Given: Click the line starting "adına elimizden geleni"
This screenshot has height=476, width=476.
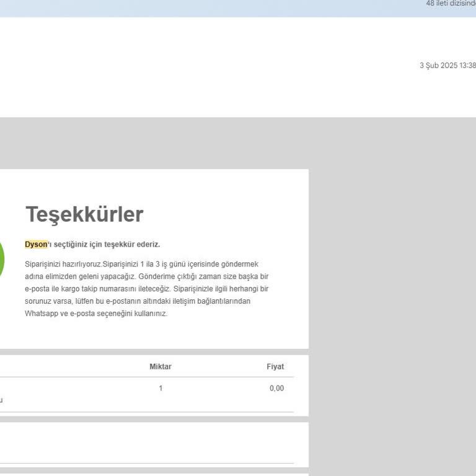Looking at the screenshot, I should coord(147,276).
